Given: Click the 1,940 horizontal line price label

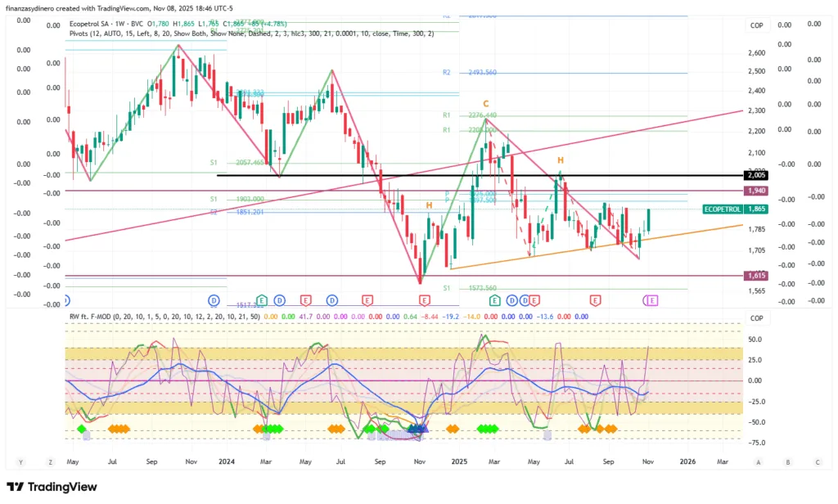Looking at the screenshot, I should (755, 191).
